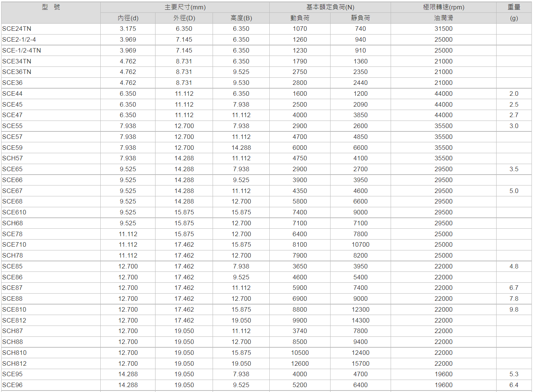Select the 12600 dynamic load value
533x392 pixels.
tap(300, 363)
